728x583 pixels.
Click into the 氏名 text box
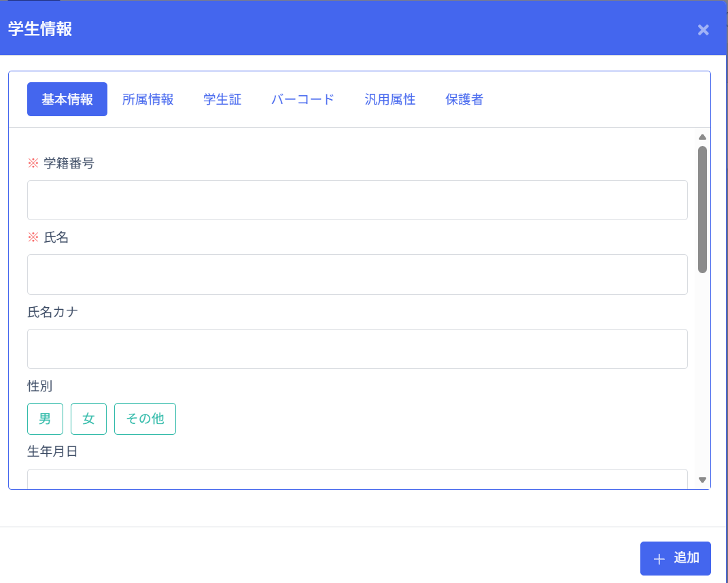[357, 275]
